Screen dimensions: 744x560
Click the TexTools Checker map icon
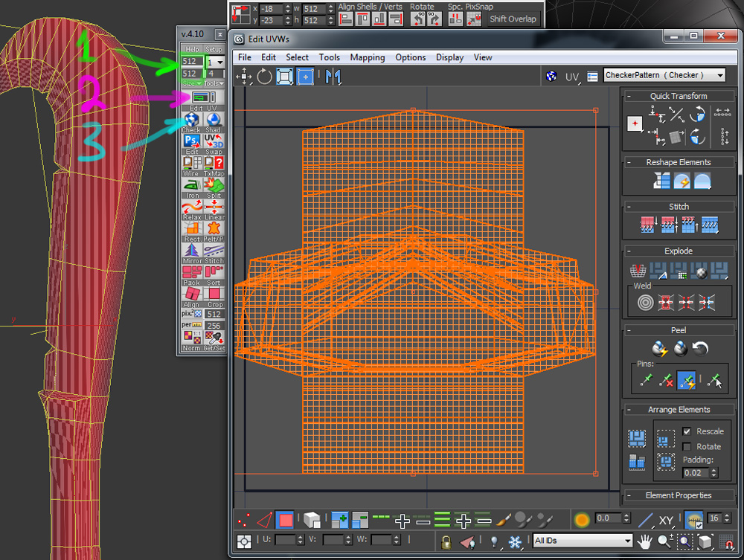pos(191,120)
